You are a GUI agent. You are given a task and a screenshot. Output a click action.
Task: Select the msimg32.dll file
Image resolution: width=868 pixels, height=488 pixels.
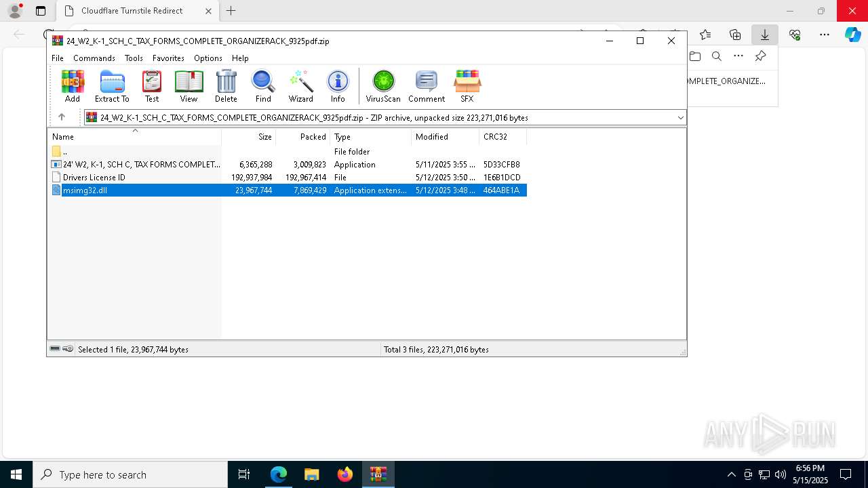[x=288, y=190]
